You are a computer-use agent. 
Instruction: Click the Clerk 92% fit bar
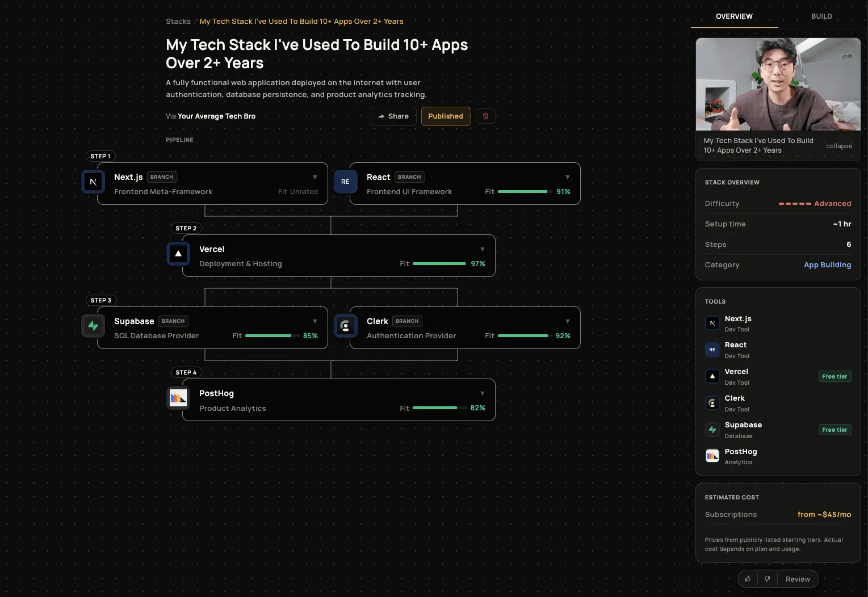(x=525, y=336)
